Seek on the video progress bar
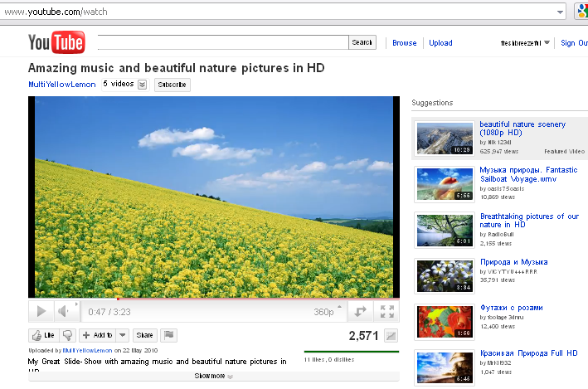This screenshot has width=588, height=389. (214, 299)
